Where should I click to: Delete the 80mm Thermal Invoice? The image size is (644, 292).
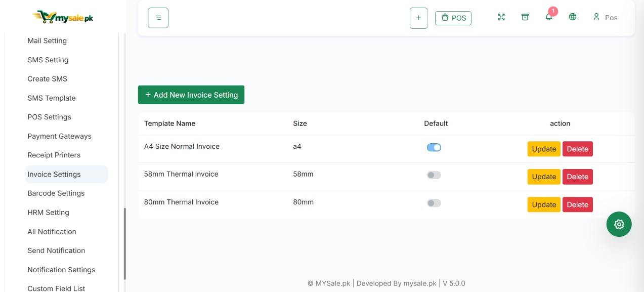point(578,204)
